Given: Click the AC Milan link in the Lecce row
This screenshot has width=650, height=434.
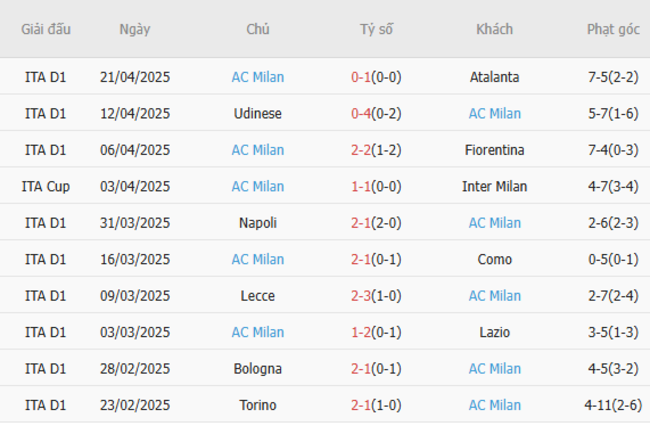Looking at the screenshot, I should 494,296.
